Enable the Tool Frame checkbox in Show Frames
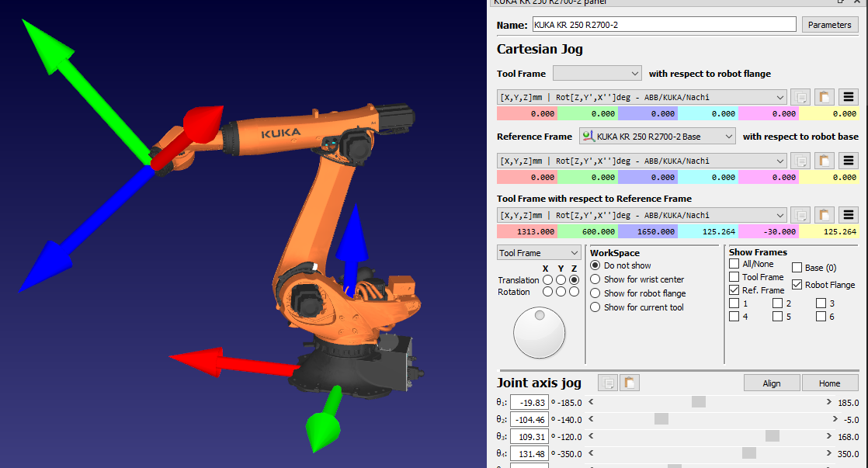868x468 pixels. 734,277
